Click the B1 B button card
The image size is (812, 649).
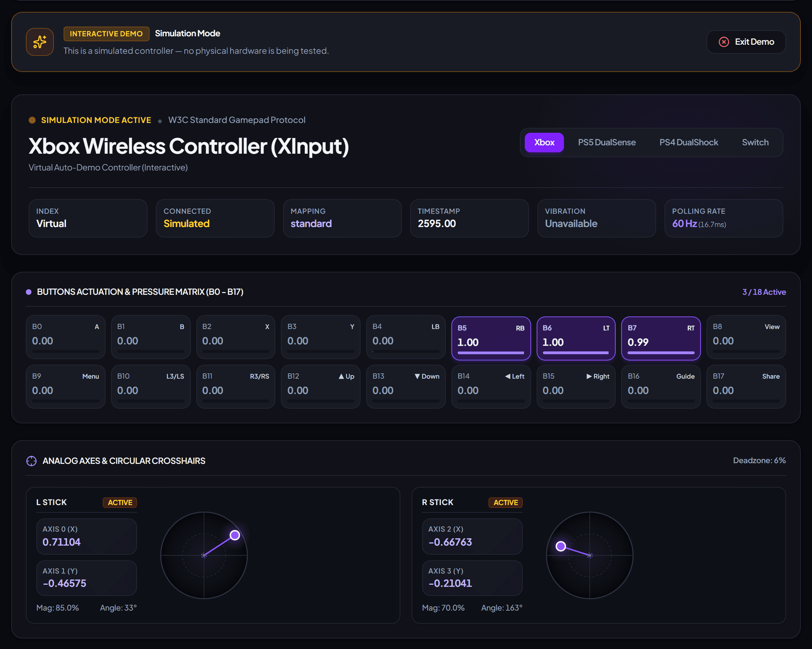tap(151, 337)
